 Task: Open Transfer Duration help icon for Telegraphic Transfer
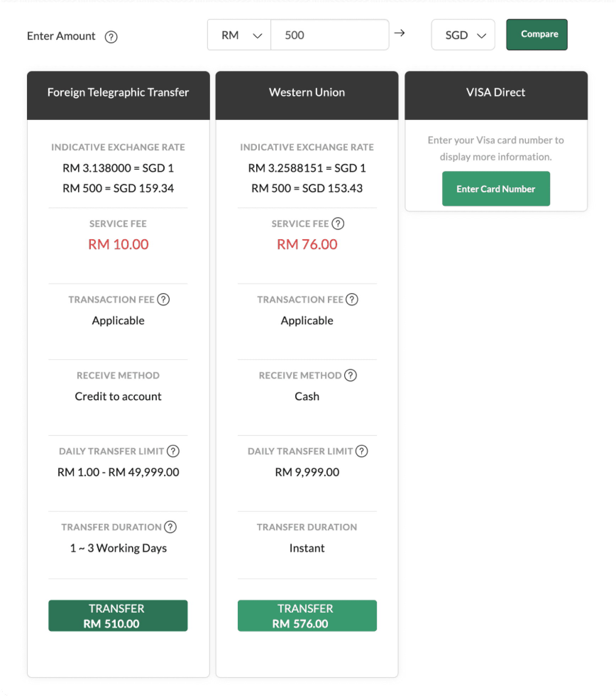[x=170, y=527]
